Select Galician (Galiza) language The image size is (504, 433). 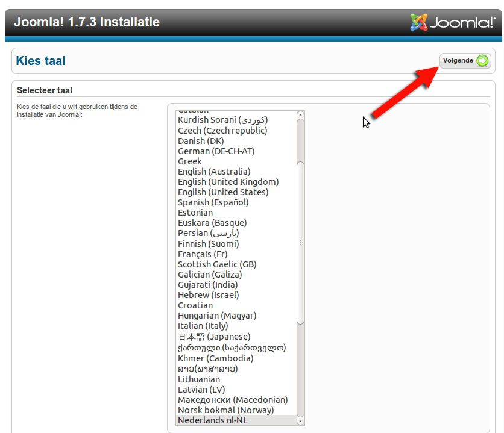click(x=236, y=275)
